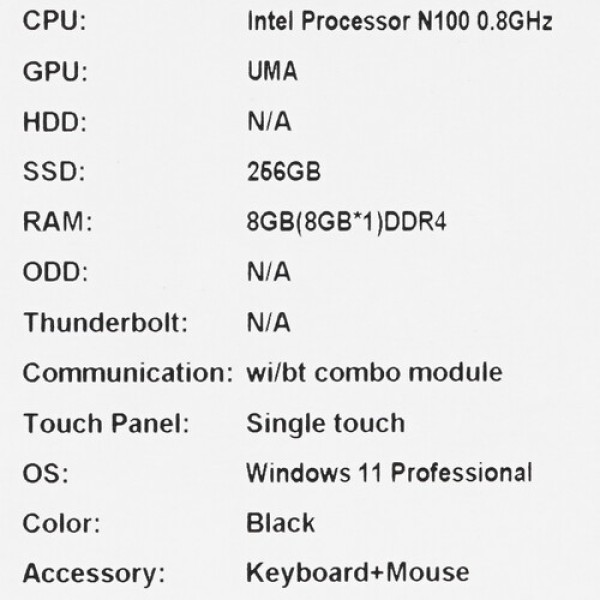This screenshot has height=600, width=600.
Task: Select the N/A value beside Thunderbolt
Action: click(268, 323)
